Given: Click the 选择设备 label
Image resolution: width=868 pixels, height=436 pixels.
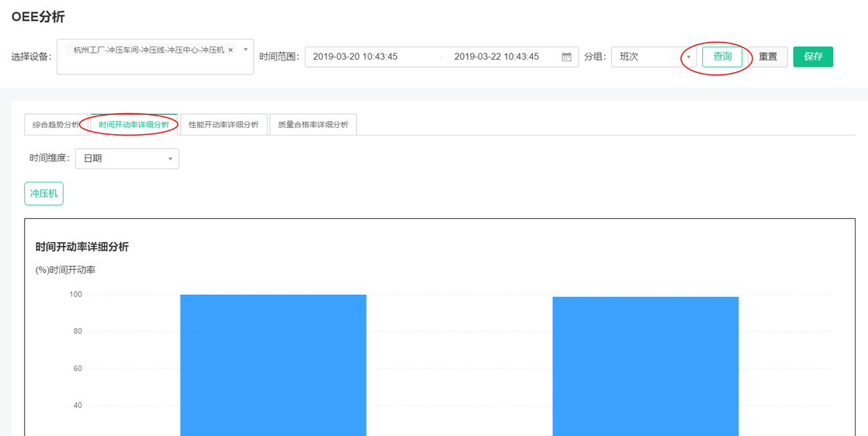Looking at the screenshot, I should click(x=32, y=57).
